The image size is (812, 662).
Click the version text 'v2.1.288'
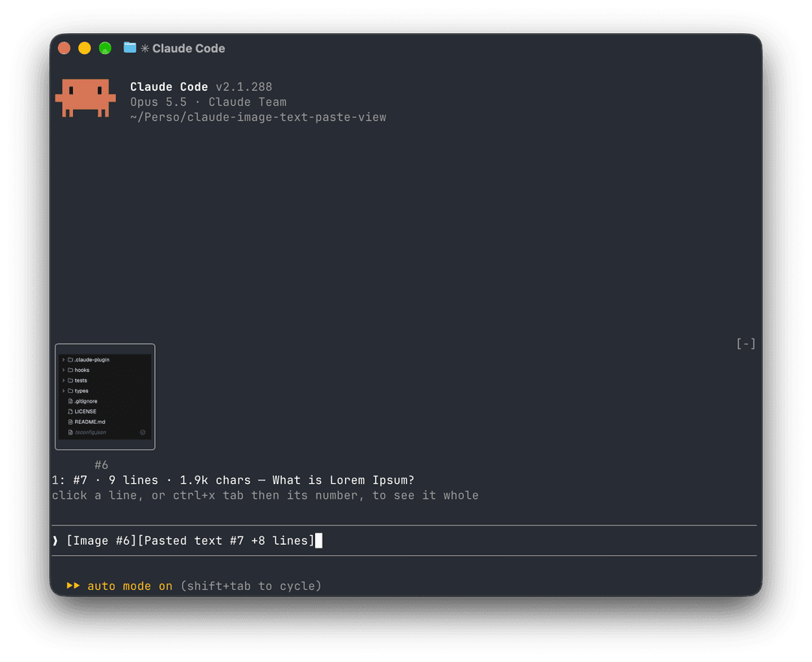244,87
